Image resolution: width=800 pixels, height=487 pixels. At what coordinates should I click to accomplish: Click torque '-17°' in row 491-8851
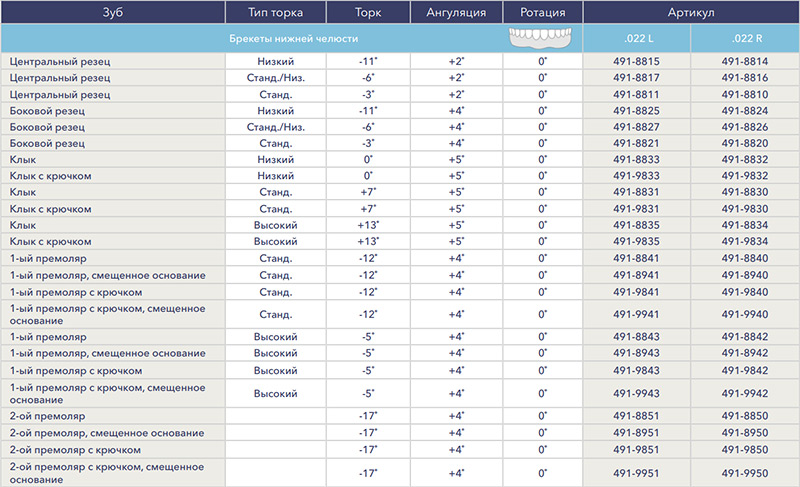click(368, 416)
